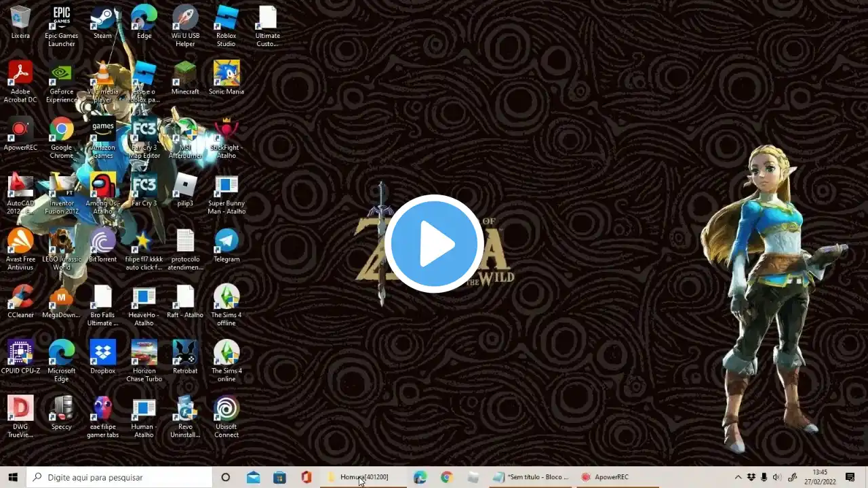Select The Sims 4 online icon
Image resolution: width=868 pixels, height=488 pixels.
(x=226, y=361)
